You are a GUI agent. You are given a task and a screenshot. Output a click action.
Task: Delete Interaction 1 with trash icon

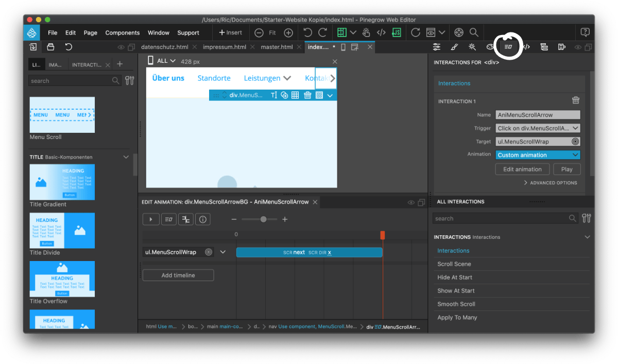click(576, 101)
